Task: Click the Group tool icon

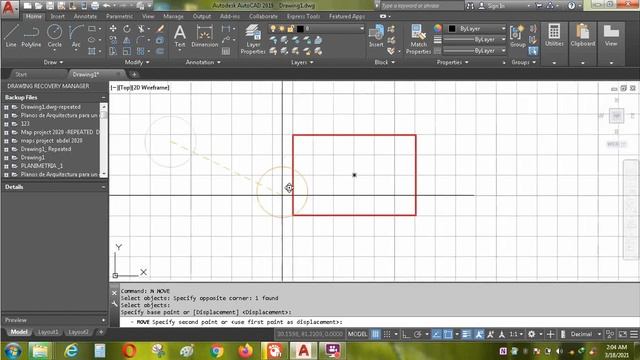Action: [518, 36]
